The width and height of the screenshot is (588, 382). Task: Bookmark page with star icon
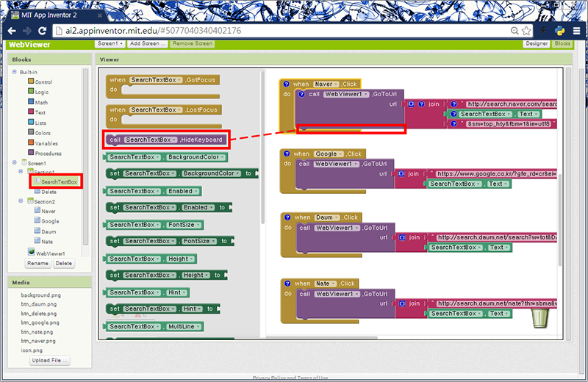(526, 31)
